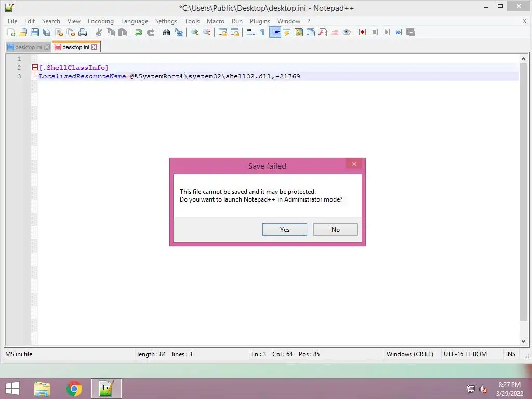Open the user defined language icon
The width and height of the screenshot is (532, 399).
coord(287,32)
